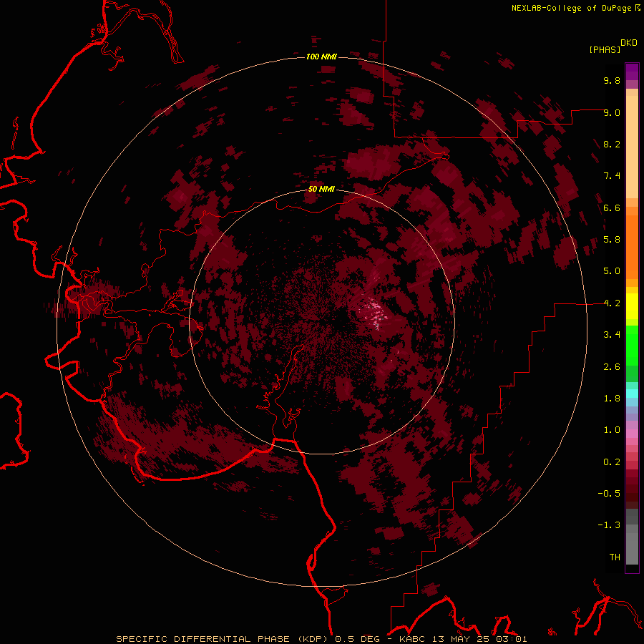Click the KABC station identifier in the caption
Viewport: 644px width, 644px height.
(x=414, y=639)
